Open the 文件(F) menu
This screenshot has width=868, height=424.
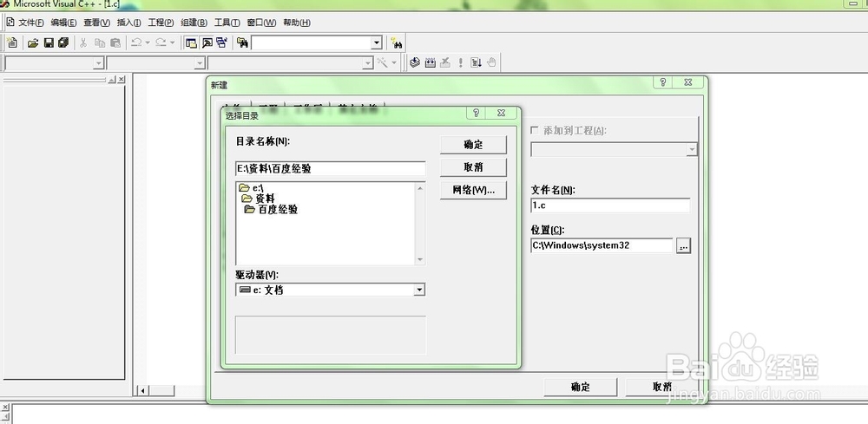tap(31, 23)
